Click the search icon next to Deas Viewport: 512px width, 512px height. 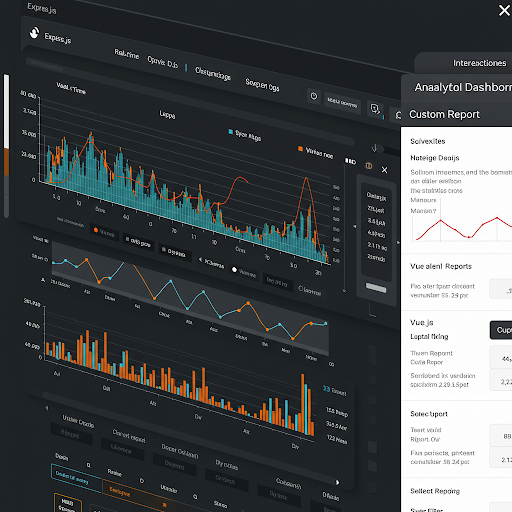(x=88, y=465)
